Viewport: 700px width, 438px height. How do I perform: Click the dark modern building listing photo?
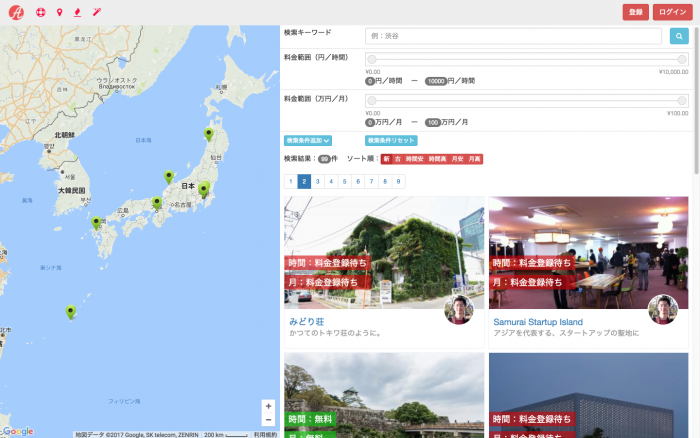(x=588, y=396)
